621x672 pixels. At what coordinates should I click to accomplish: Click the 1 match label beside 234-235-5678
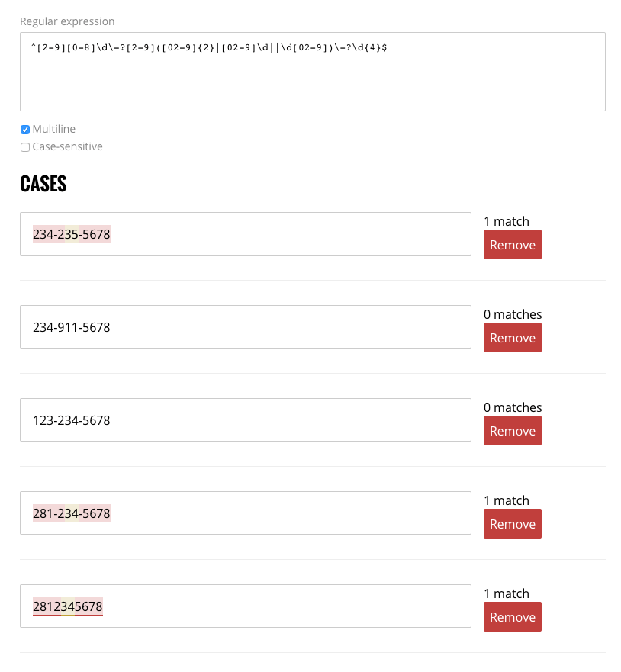click(x=506, y=221)
